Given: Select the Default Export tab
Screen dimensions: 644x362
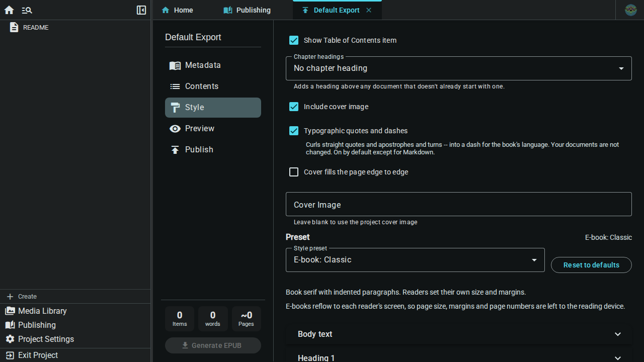Looking at the screenshot, I should coord(337,10).
